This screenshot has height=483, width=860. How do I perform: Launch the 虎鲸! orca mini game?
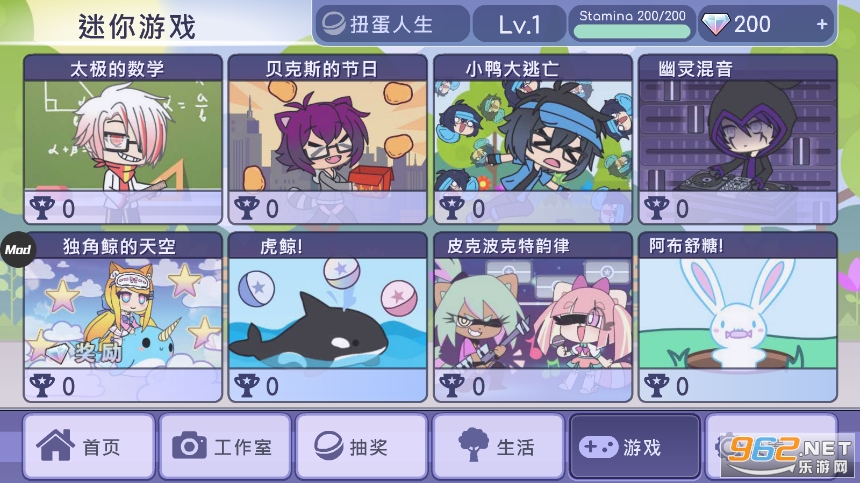[327, 317]
